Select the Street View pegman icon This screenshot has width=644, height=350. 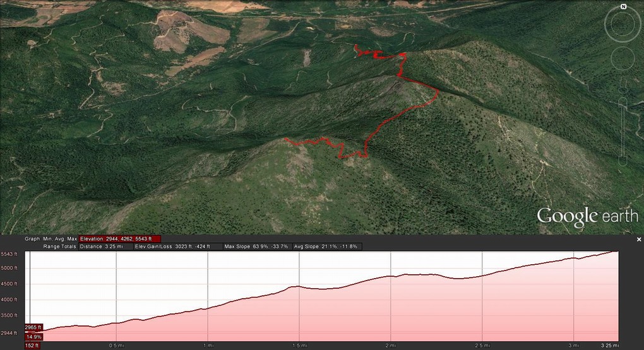click(623, 87)
